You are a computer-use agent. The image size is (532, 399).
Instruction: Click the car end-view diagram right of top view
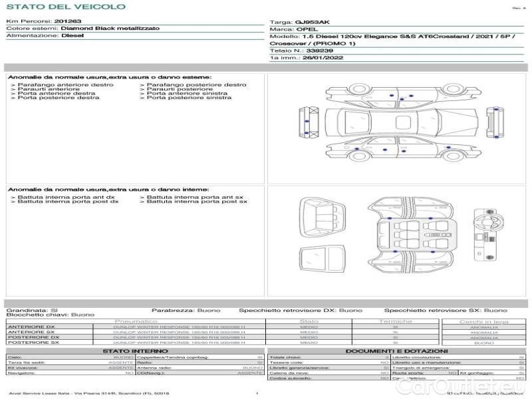point(495,122)
